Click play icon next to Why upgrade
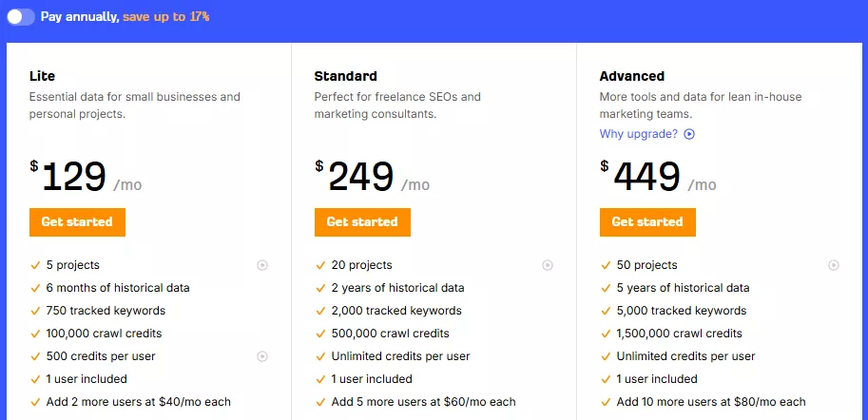 (689, 134)
